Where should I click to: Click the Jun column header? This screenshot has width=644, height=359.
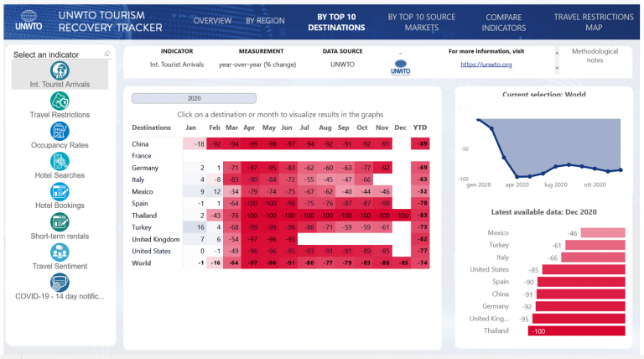click(287, 127)
